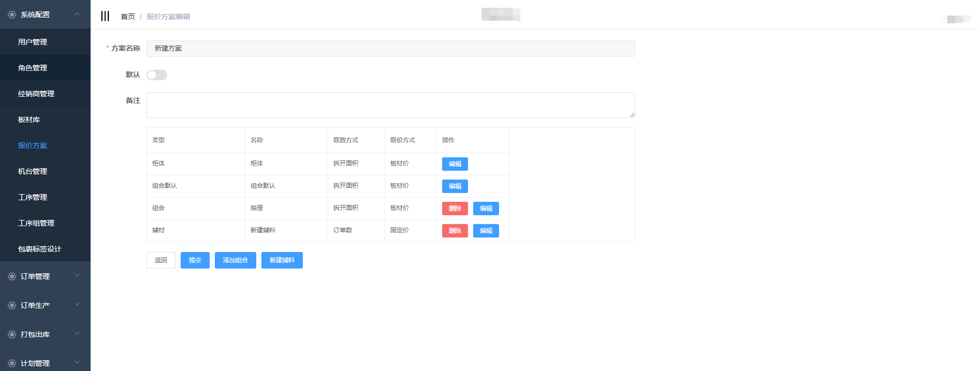Click the gear icon beside 订单管理
980x371 pixels.
(x=12, y=276)
